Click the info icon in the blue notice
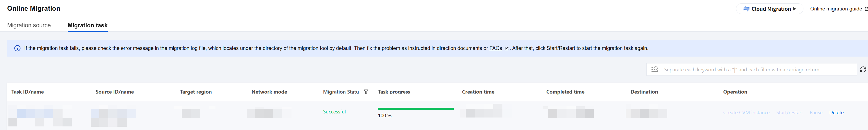Screen dimensions: 868x130 pyautogui.click(x=17, y=48)
